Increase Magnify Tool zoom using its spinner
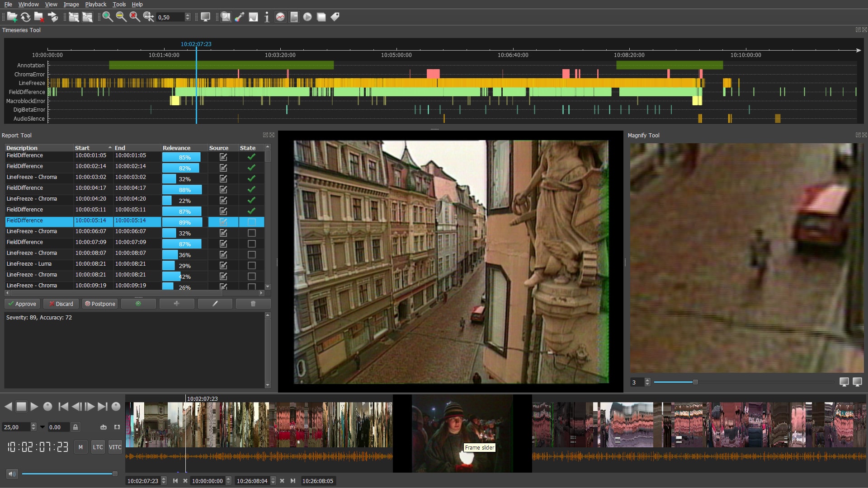The height and width of the screenshot is (488, 868). [x=647, y=380]
